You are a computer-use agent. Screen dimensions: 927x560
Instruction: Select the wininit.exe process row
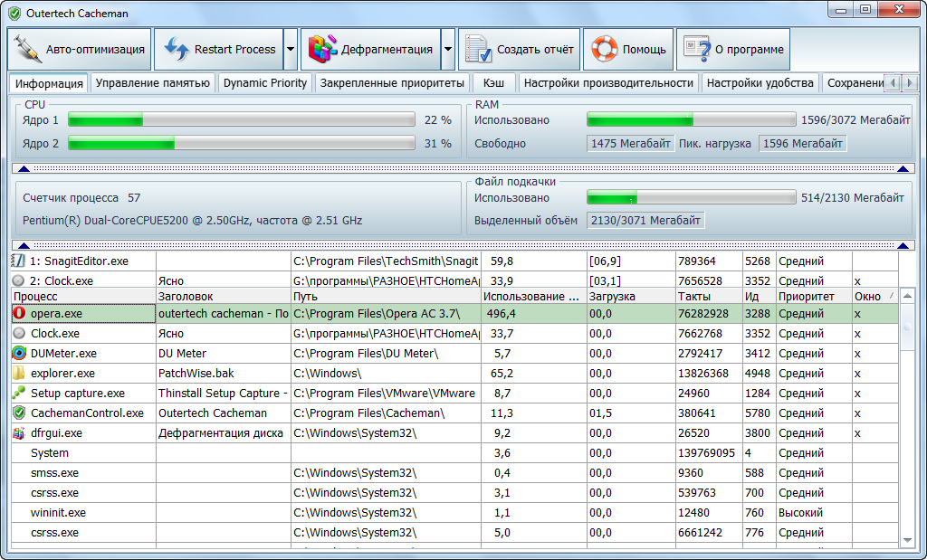(455, 513)
